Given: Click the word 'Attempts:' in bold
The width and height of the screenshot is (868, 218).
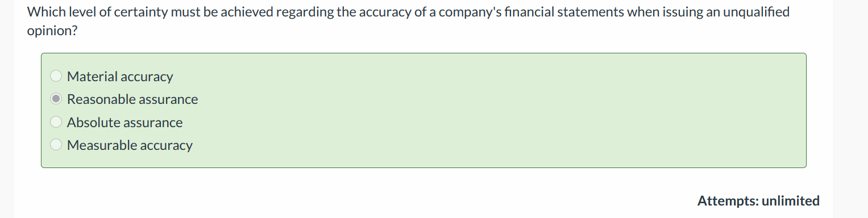Looking at the screenshot, I should pos(728,200).
